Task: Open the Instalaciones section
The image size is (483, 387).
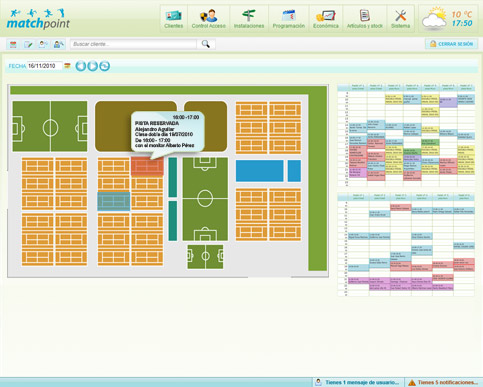Action: [x=249, y=19]
